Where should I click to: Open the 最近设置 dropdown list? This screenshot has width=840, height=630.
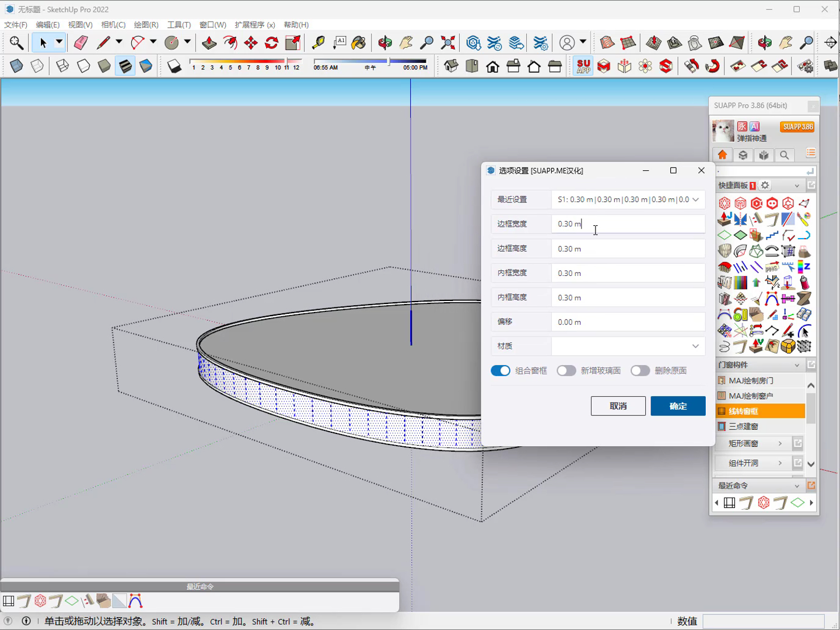pyautogui.click(x=628, y=199)
